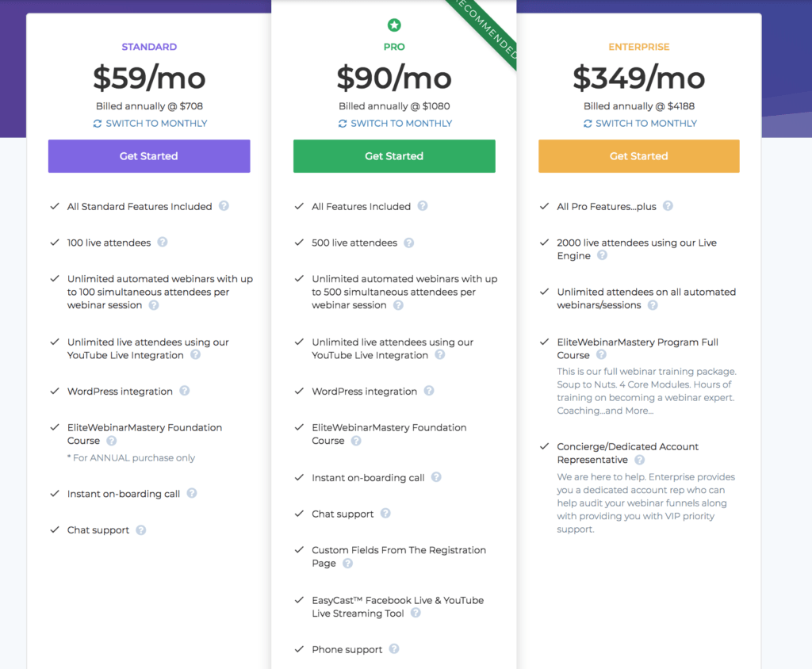Show info for Pro Chat support
Image resolution: width=812 pixels, height=669 pixels.
(x=385, y=513)
